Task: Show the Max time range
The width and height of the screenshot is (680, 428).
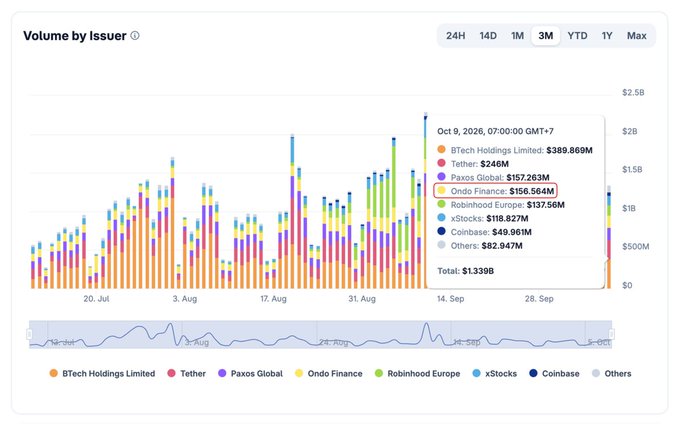Action: [x=636, y=36]
